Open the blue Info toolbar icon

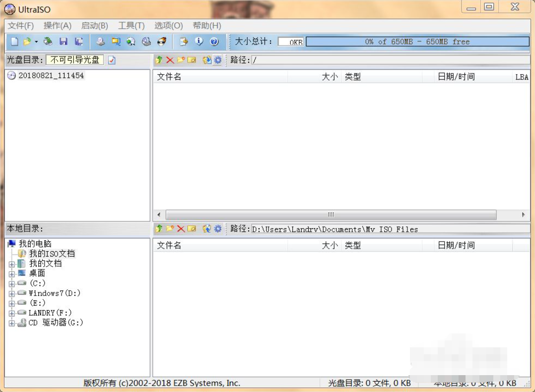(x=199, y=42)
